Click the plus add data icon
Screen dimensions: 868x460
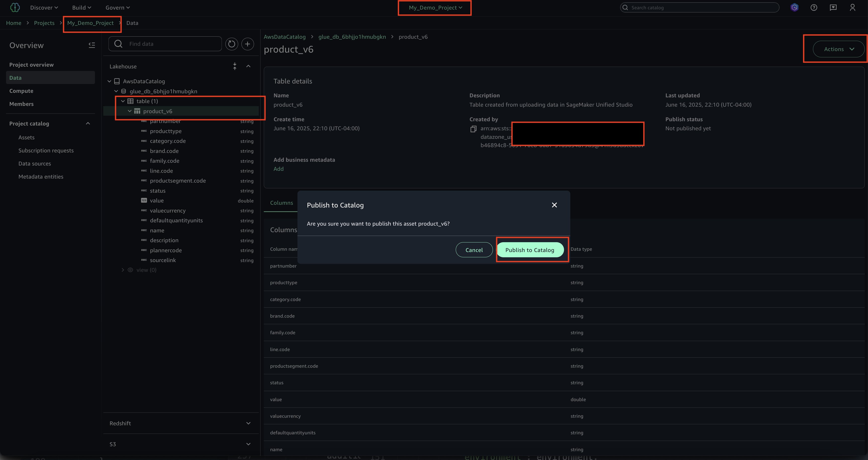click(248, 44)
